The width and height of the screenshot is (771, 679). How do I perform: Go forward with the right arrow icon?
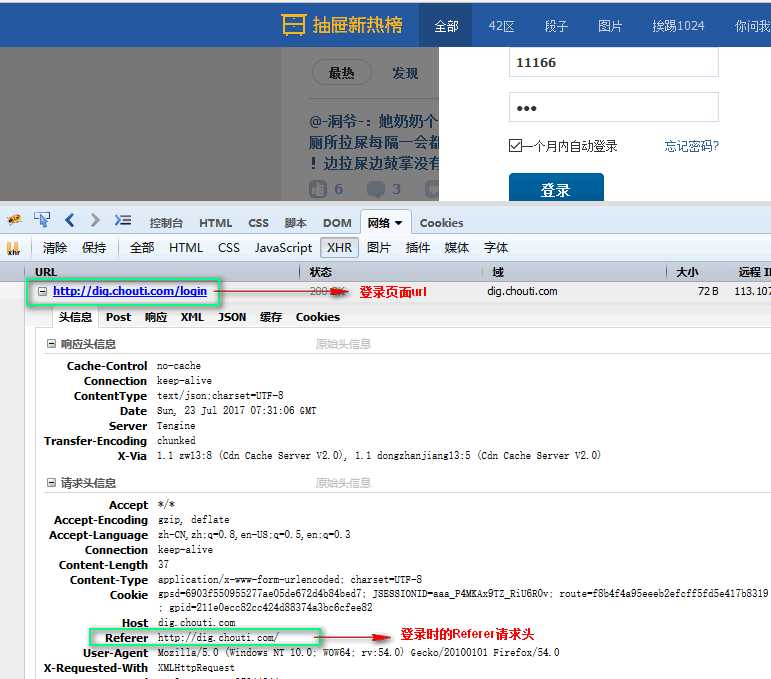tap(95, 220)
